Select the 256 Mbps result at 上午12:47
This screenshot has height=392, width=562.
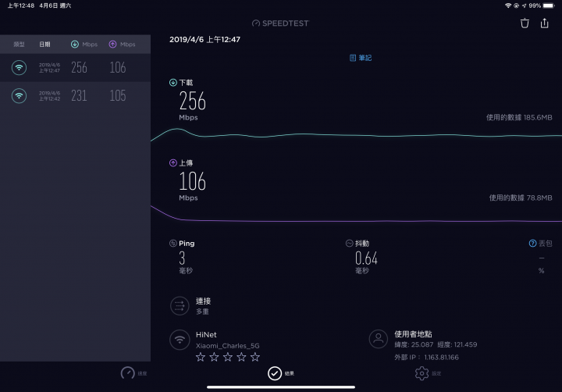(75, 67)
